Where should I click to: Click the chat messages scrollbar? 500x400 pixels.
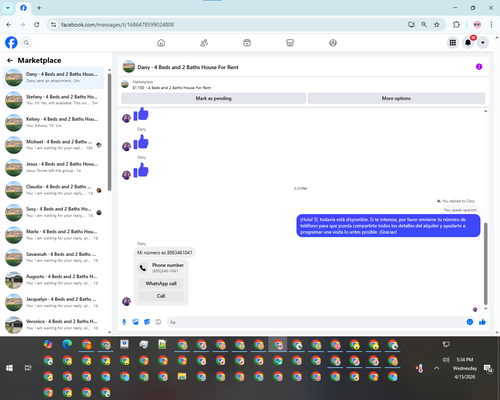(x=485, y=263)
